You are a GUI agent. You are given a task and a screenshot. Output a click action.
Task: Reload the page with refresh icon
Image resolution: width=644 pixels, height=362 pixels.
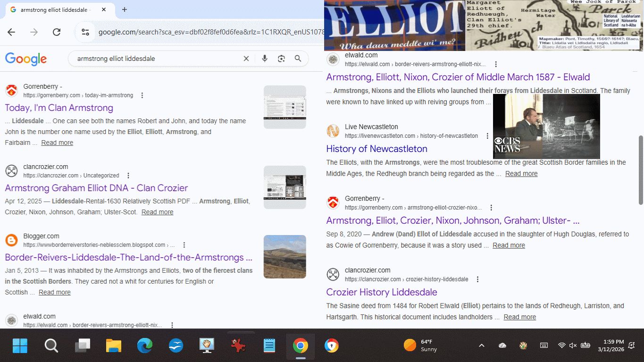point(57,32)
